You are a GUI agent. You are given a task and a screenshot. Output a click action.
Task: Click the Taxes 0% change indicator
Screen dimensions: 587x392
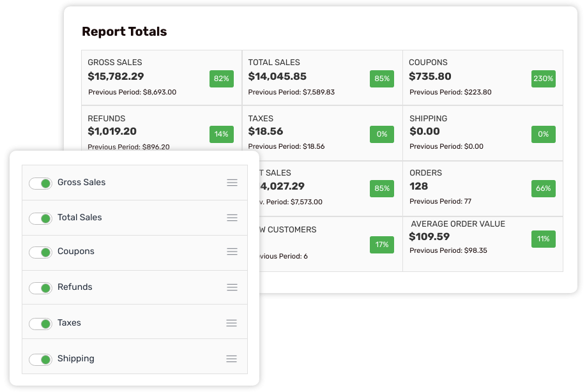point(381,134)
